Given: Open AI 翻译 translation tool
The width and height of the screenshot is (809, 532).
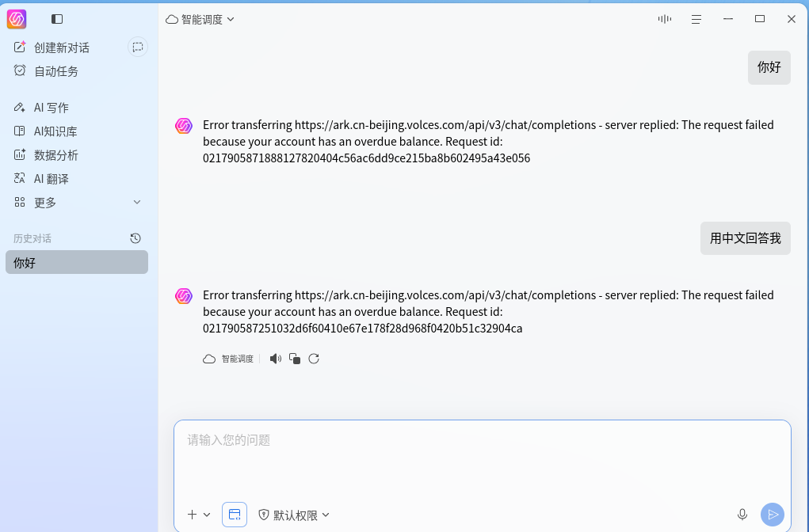Looking at the screenshot, I should pos(41,178).
